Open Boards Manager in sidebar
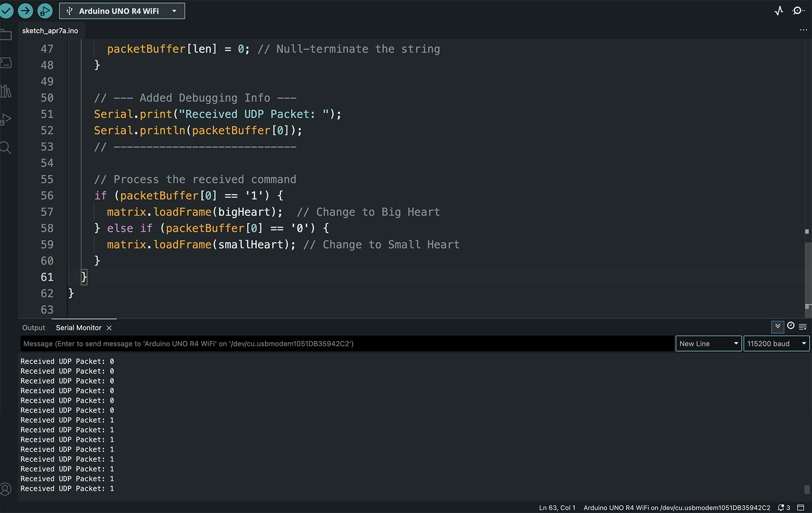The width and height of the screenshot is (812, 513). (6, 63)
